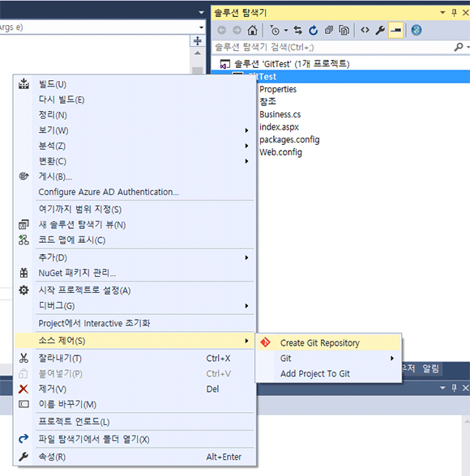Open the Solution Explorer window options dropdown
The width and height of the screenshot is (470, 476).
(x=442, y=13)
